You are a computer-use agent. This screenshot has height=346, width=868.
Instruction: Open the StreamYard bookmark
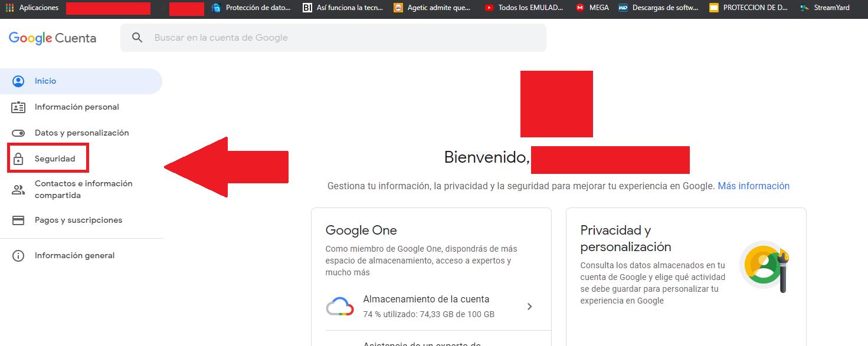[x=825, y=8]
